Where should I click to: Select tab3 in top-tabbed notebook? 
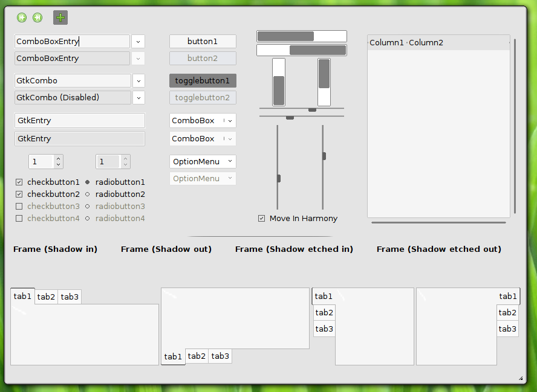[70, 297]
